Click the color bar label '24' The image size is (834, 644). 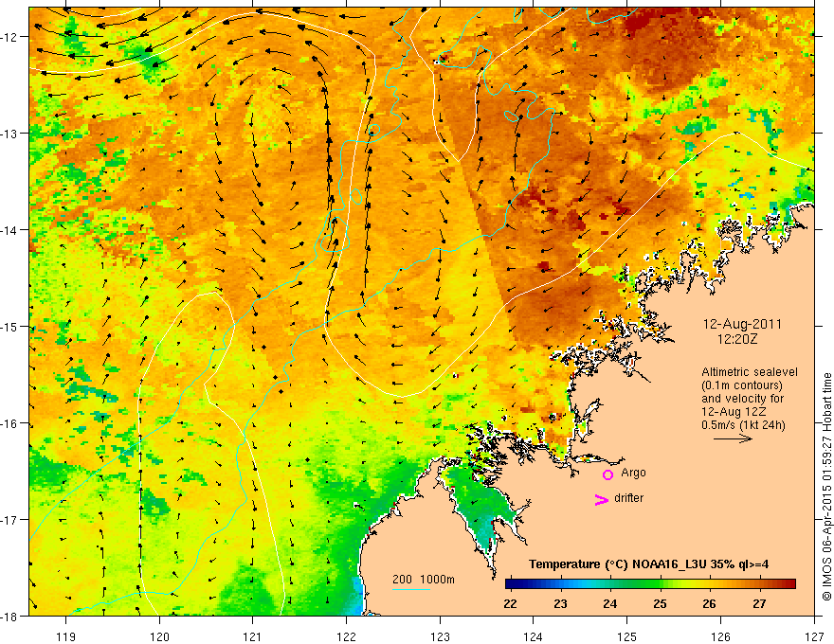coord(610,603)
